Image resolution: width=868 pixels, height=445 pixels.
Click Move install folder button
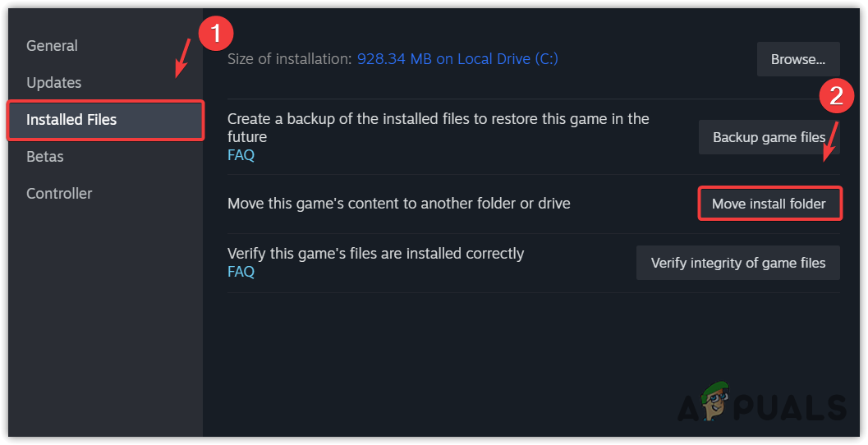pos(769,204)
